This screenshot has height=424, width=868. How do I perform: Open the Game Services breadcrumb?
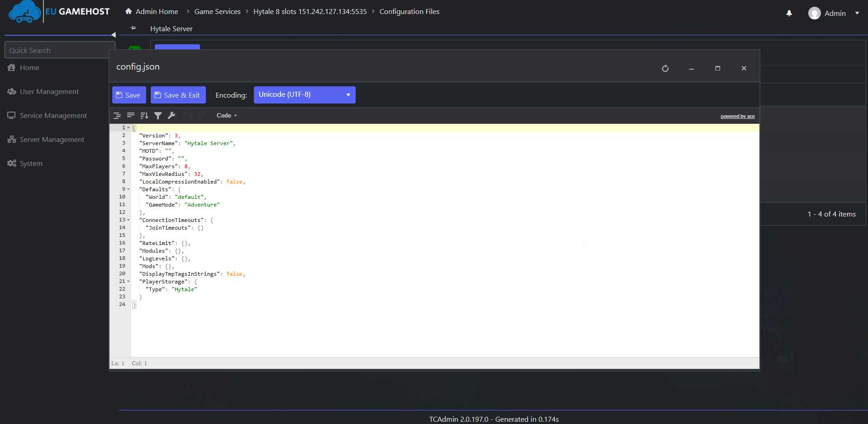coord(217,11)
